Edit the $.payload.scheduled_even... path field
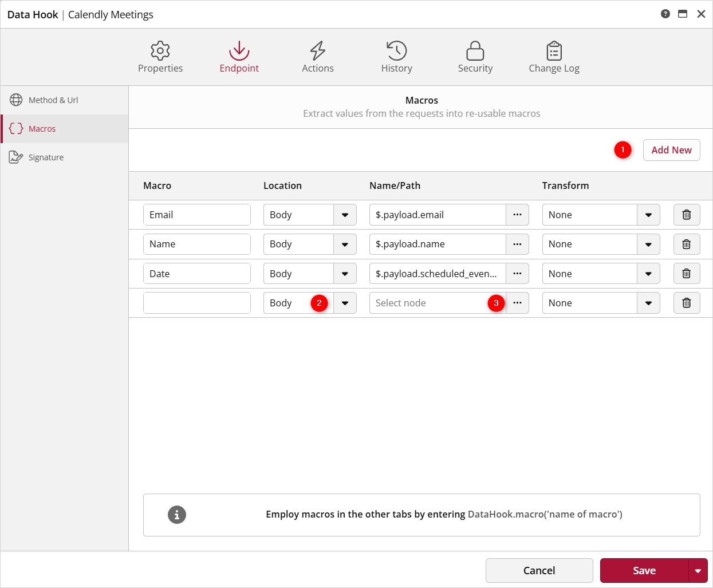The image size is (713, 588). pos(438,274)
